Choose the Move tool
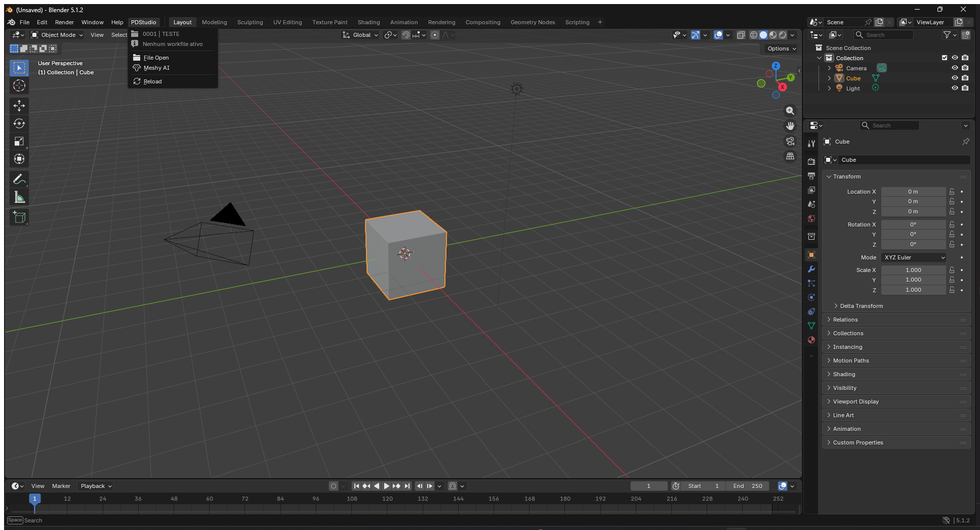The image size is (980, 530). tap(19, 105)
